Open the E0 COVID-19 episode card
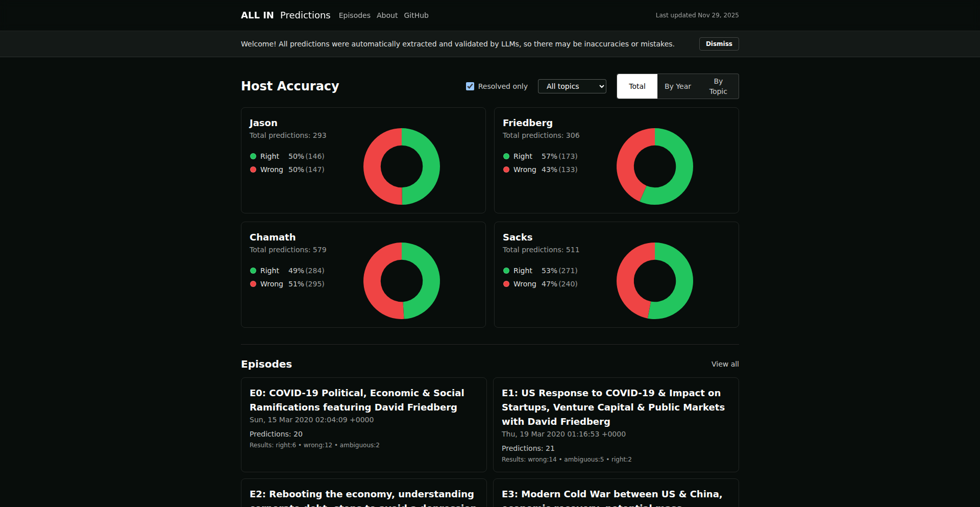Screen dimensions: 980x507 (363, 424)
